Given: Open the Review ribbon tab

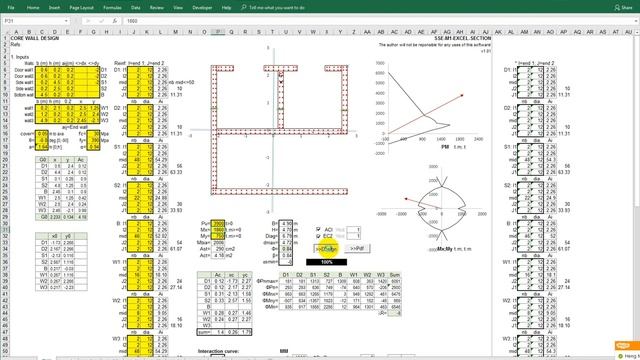Looking at the screenshot, I should point(156,7).
